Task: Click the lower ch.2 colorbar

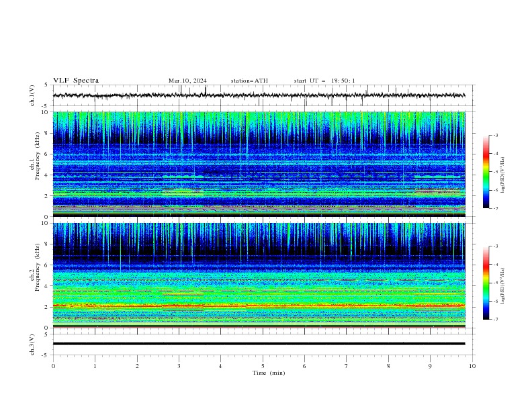Action: [x=486, y=283]
